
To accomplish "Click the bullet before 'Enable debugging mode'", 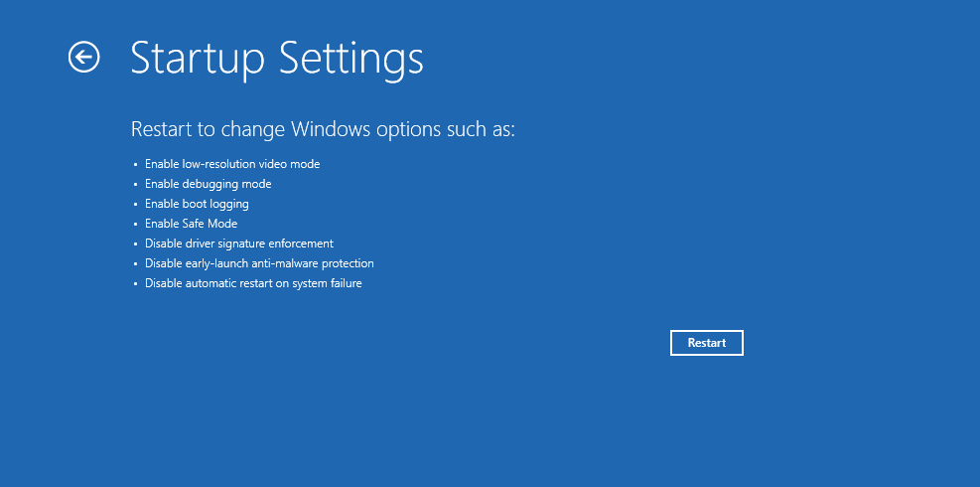I will point(134,185).
